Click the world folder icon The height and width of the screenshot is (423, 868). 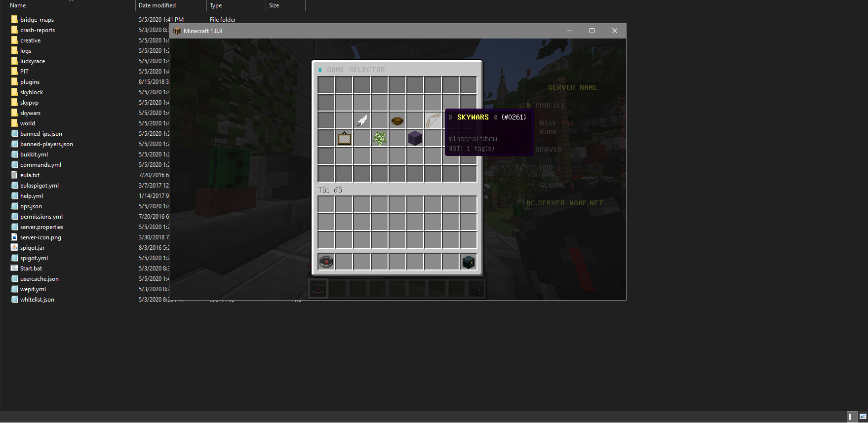tap(14, 123)
